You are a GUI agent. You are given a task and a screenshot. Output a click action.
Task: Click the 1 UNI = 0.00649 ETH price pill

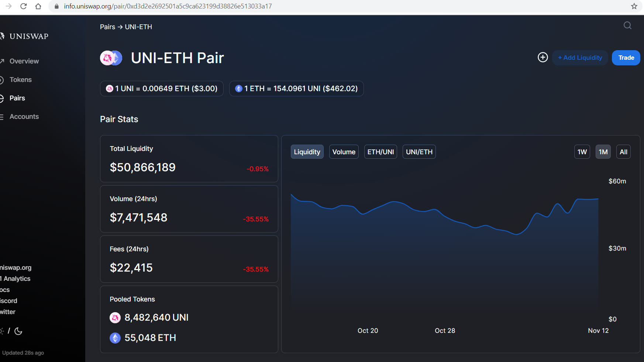pyautogui.click(x=162, y=89)
